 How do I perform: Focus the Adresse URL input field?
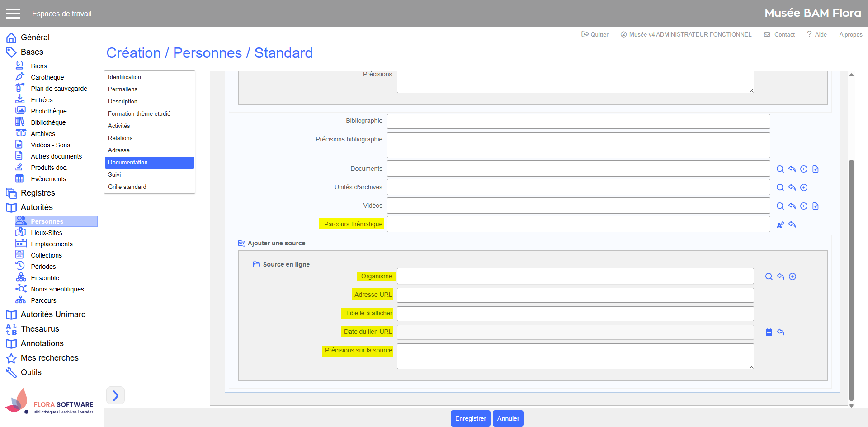point(575,295)
